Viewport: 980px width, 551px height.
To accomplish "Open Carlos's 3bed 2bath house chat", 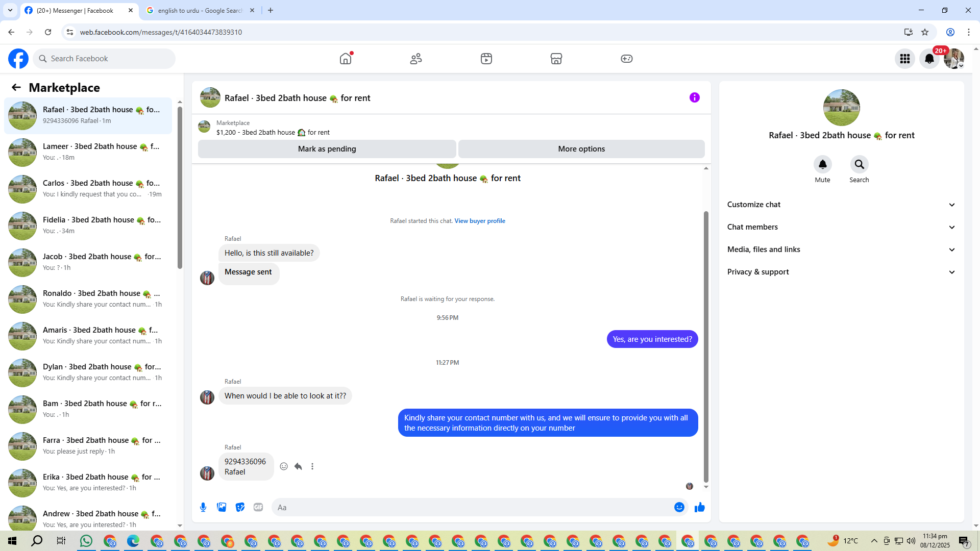I will tap(88, 189).
